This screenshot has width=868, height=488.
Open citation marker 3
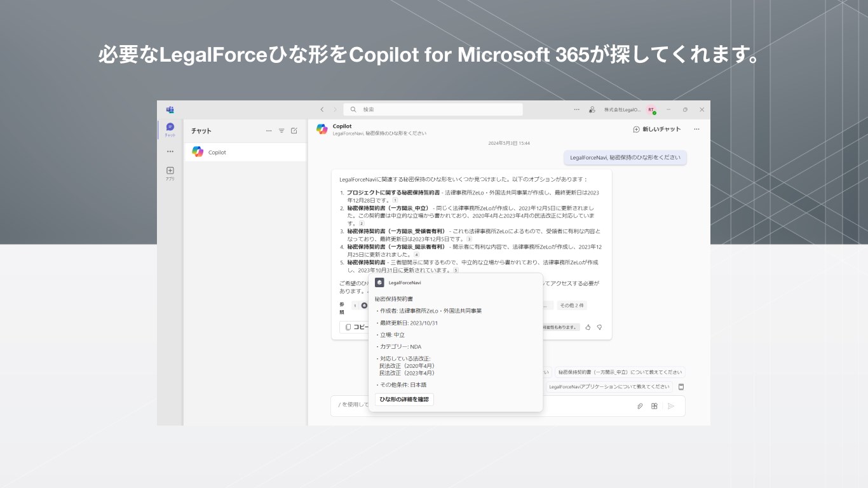469,239
